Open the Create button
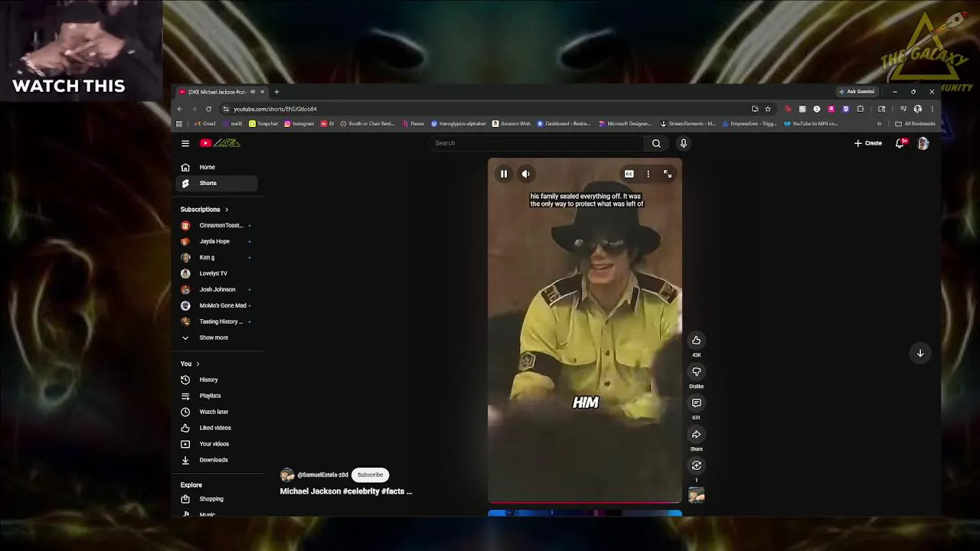The image size is (980, 551). (x=868, y=143)
